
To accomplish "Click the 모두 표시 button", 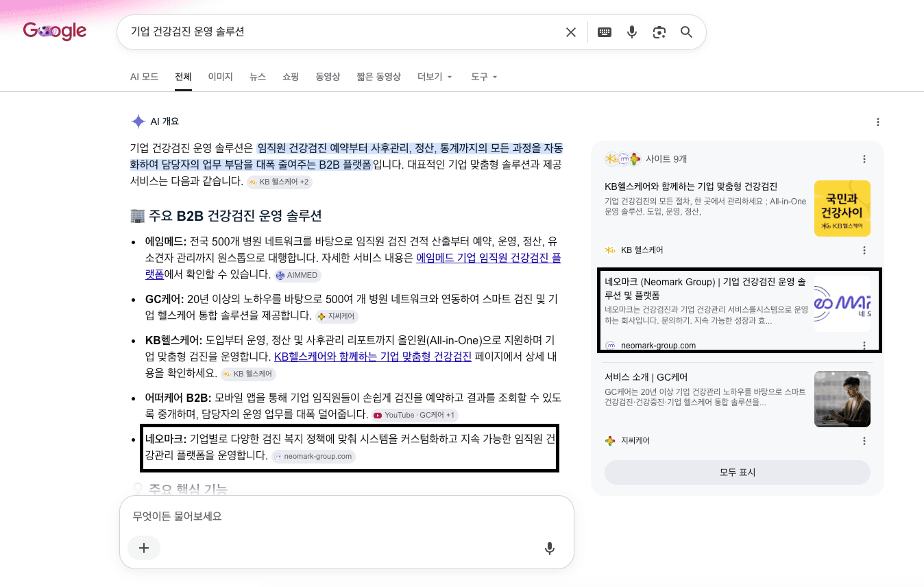I will pos(738,472).
